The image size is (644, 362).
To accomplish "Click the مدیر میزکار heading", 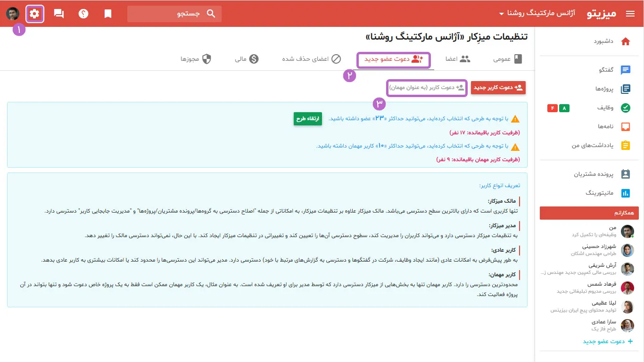I will click(x=503, y=226).
